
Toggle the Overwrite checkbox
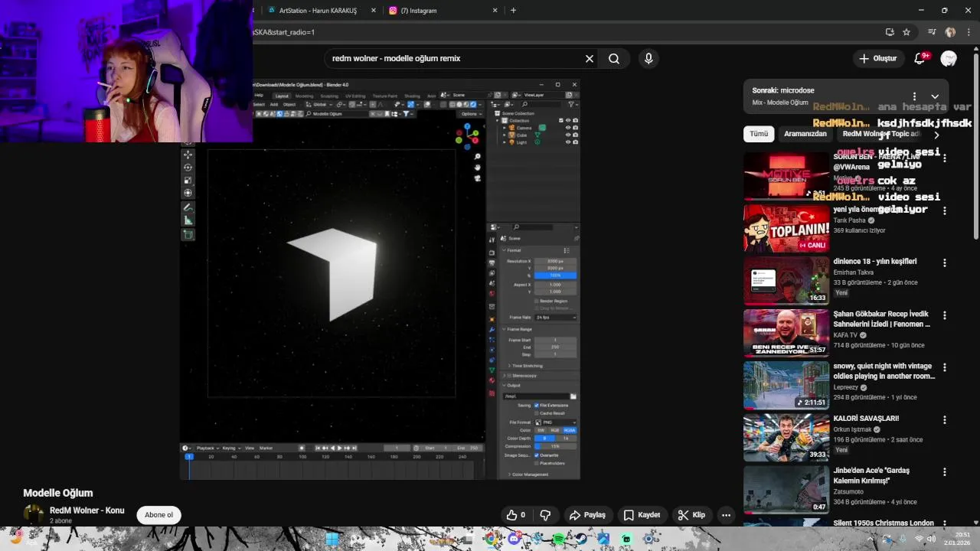click(x=536, y=455)
